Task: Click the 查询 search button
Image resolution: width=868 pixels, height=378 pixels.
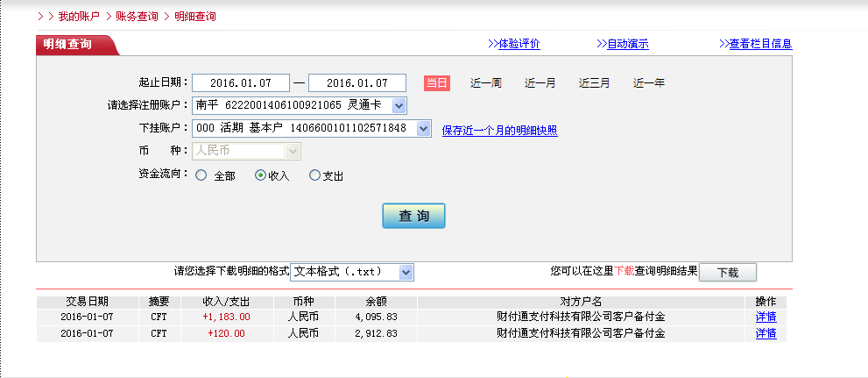Action: 413,216
